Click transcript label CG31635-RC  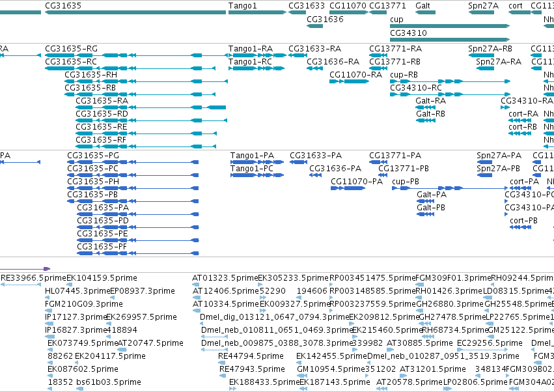71,61
